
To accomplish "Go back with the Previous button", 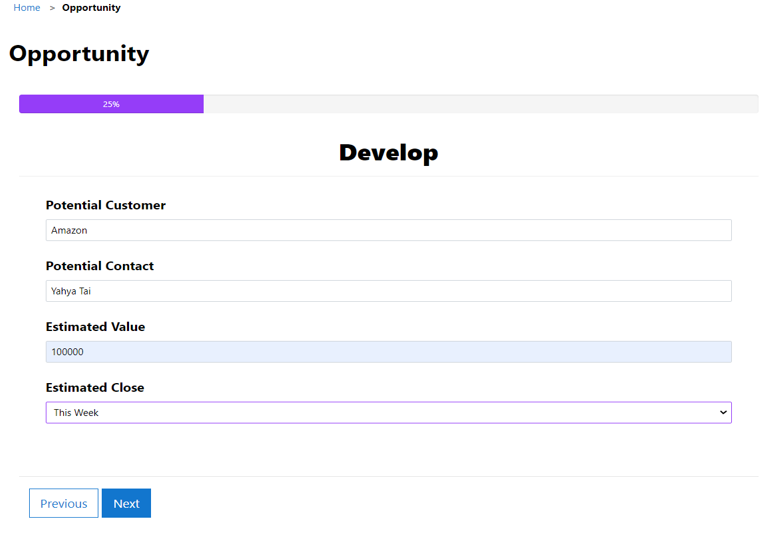I will click(x=64, y=503).
